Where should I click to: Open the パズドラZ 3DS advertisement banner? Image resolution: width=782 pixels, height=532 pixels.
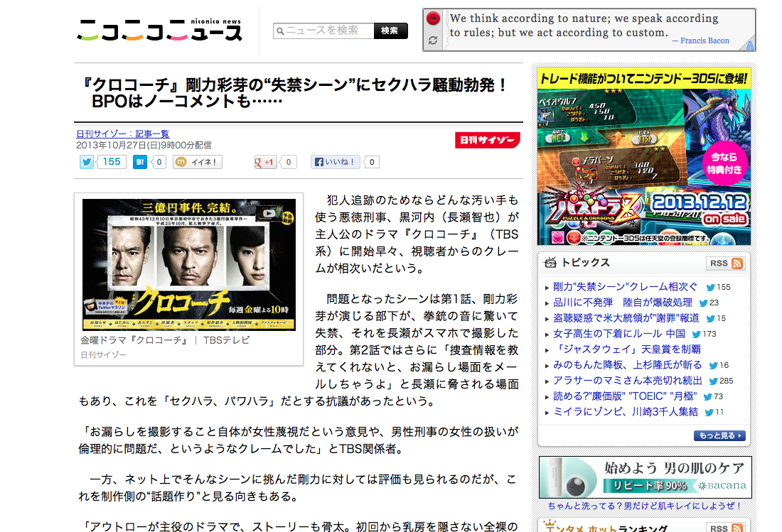pyautogui.click(x=644, y=156)
